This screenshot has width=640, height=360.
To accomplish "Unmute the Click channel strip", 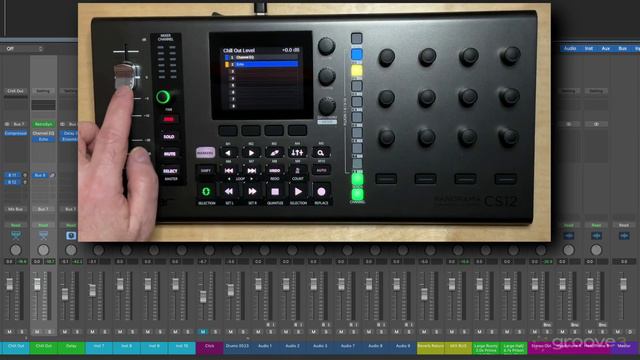I will click(x=203, y=332).
